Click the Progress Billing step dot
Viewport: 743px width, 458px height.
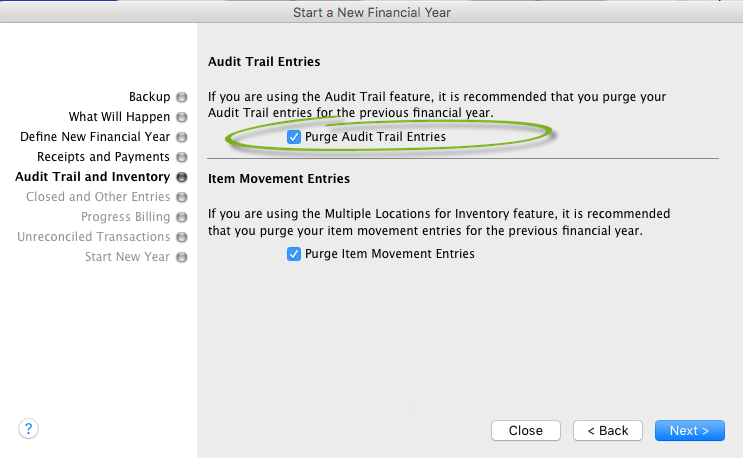point(181,217)
